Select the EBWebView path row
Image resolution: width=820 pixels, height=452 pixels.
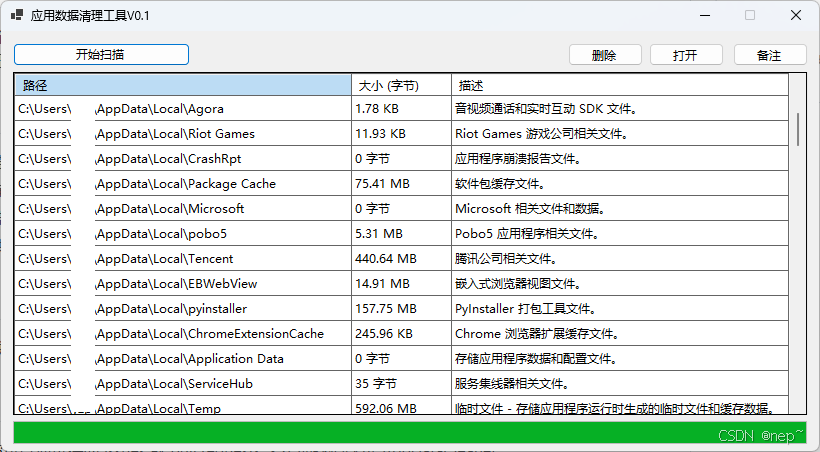pos(183,284)
